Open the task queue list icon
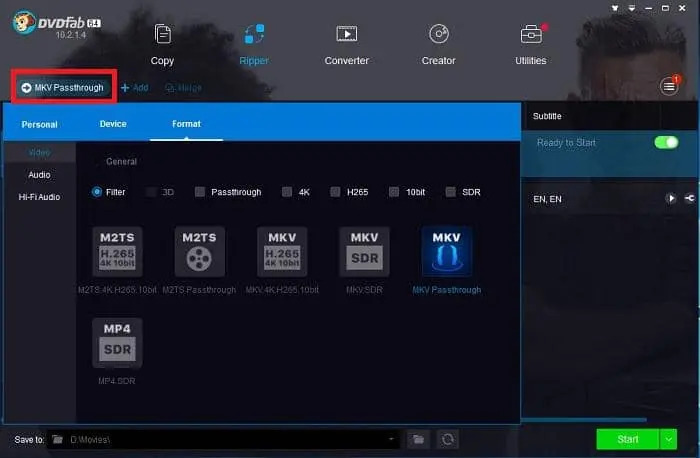This screenshot has height=458, width=700. click(x=669, y=86)
